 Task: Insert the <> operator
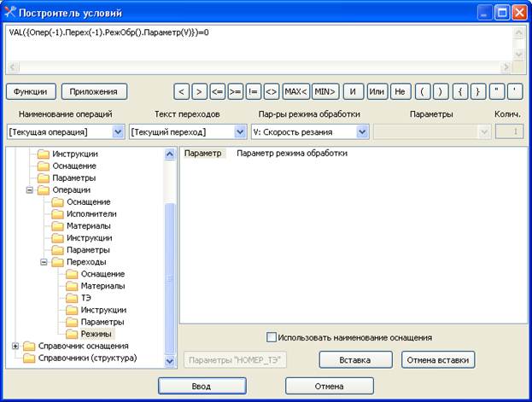coord(272,91)
